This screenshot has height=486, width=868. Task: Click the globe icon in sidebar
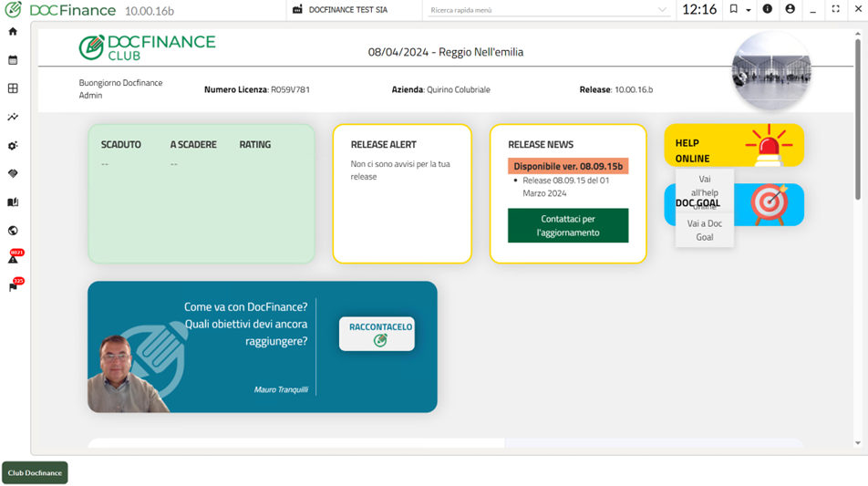tap(13, 231)
